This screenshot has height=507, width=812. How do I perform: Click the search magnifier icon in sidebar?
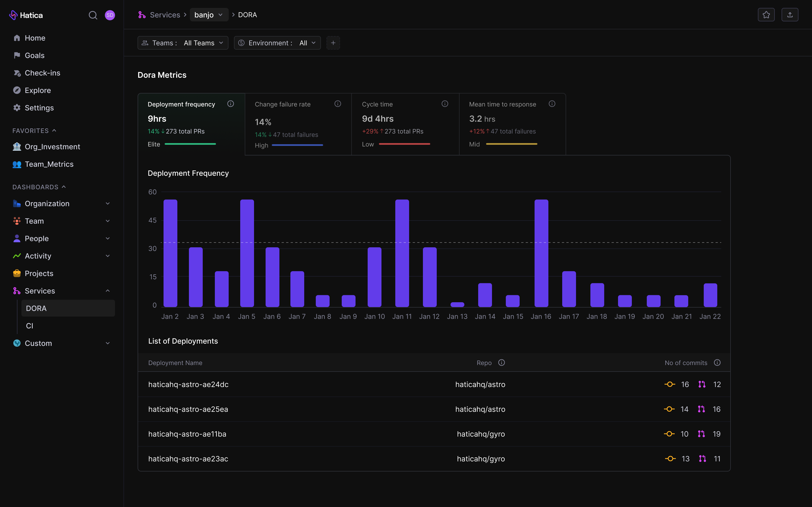coord(93,15)
